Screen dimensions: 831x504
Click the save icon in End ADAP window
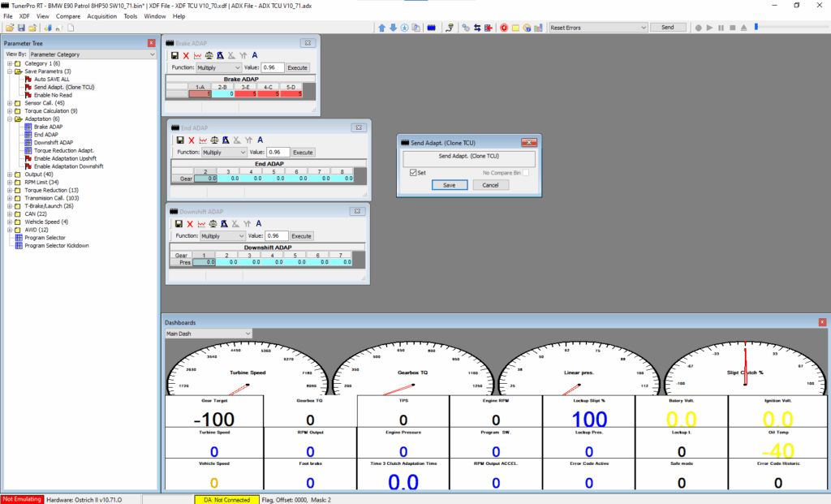179,140
